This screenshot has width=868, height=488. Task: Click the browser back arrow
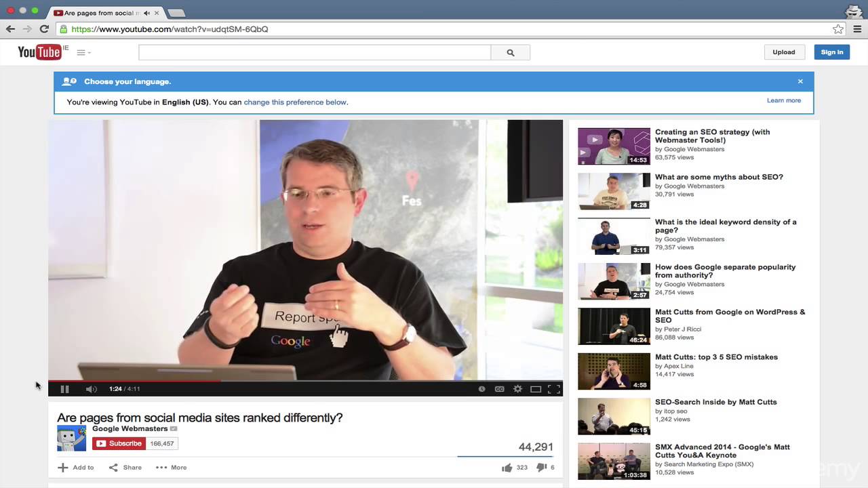click(10, 29)
